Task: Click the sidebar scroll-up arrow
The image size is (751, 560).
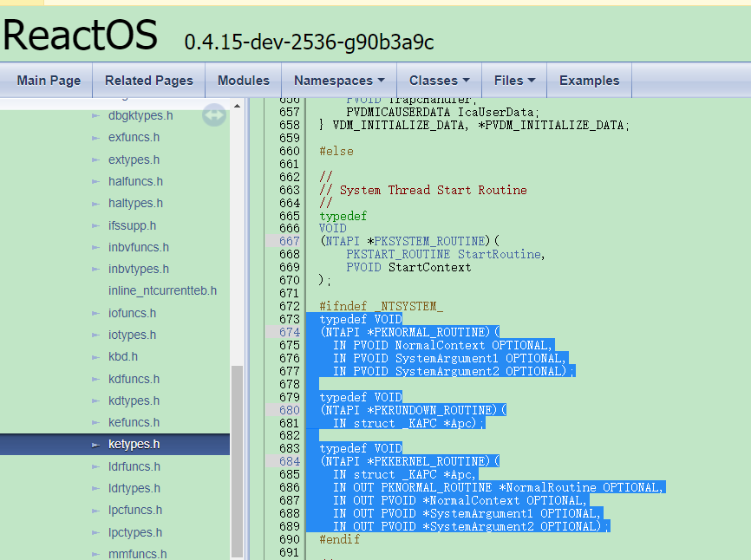Action: pyautogui.click(x=237, y=106)
